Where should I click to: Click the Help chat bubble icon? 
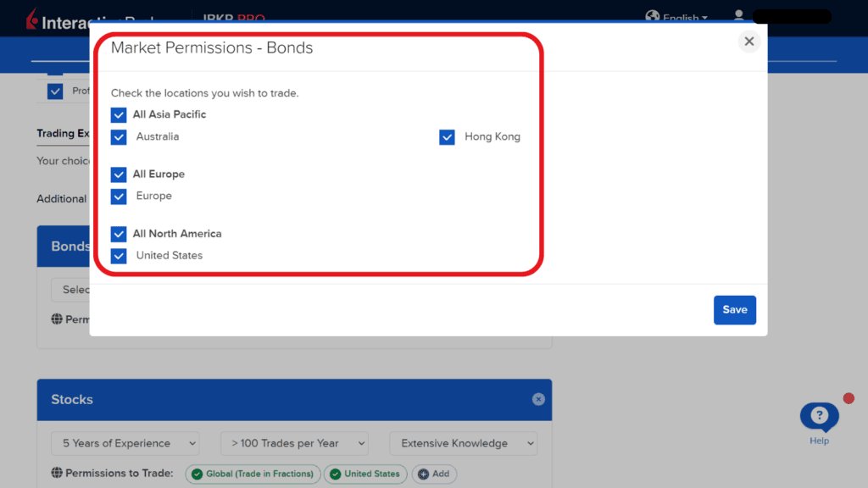[x=819, y=416]
